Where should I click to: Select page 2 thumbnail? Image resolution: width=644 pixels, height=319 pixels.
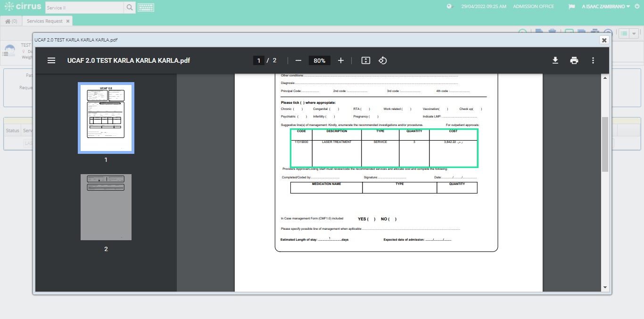(x=106, y=207)
